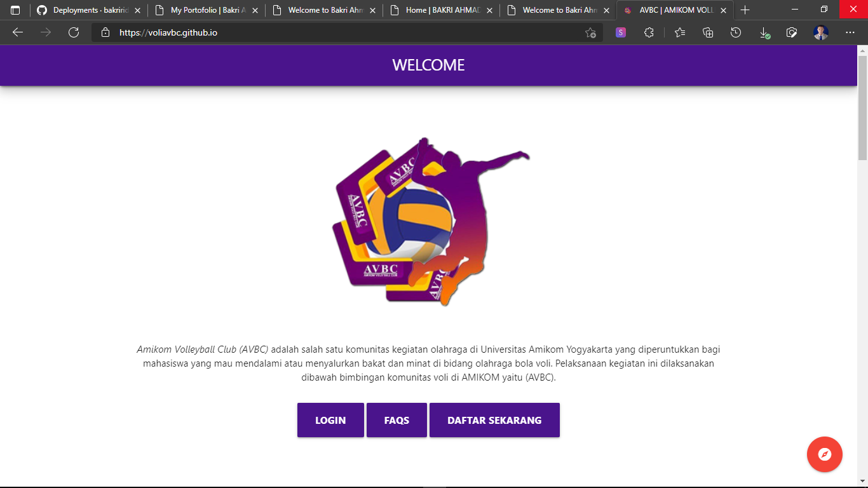Click the Web capture screenshot icon
Screen dimensions: 868x488
(x=792, y=33)
